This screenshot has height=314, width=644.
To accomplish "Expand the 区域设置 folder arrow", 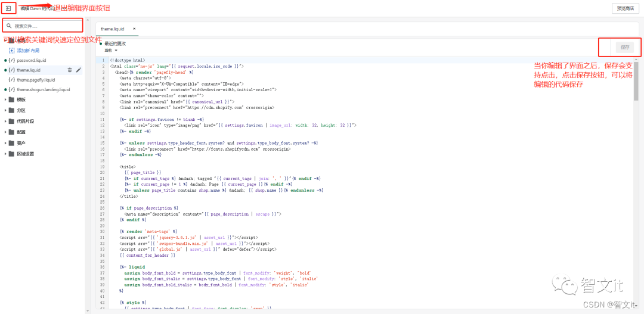I will [5, 154].
